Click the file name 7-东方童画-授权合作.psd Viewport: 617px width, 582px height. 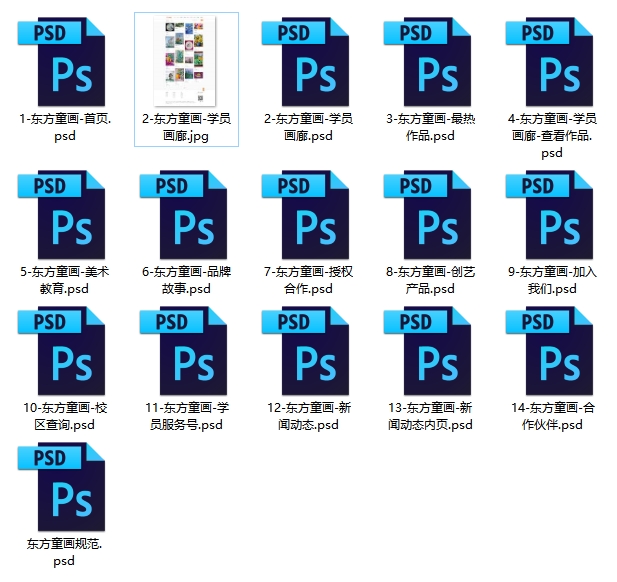click(x=308, y=280)
